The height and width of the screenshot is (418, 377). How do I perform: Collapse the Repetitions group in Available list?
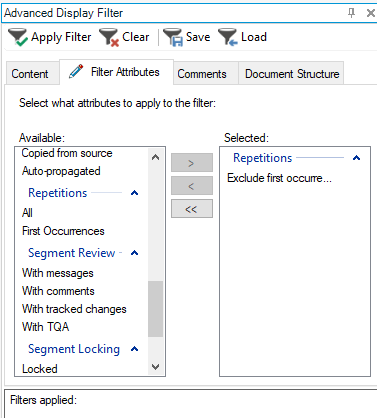tap(134, 193)
